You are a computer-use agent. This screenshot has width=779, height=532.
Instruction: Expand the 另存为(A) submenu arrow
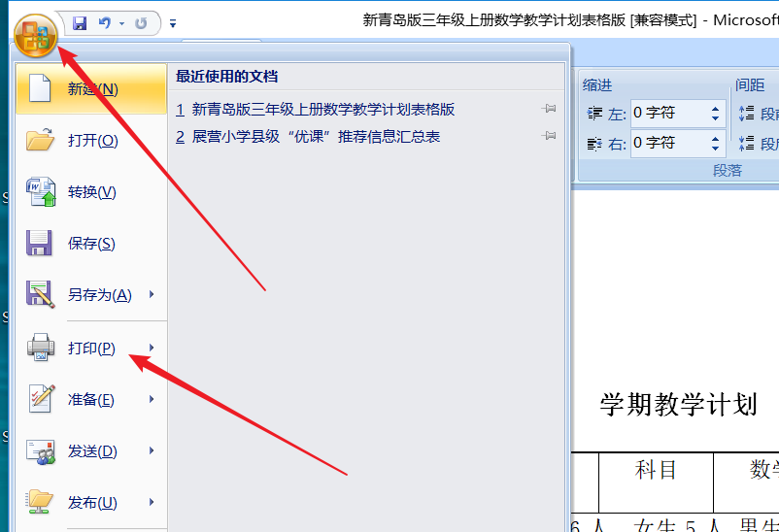point(152,294)
